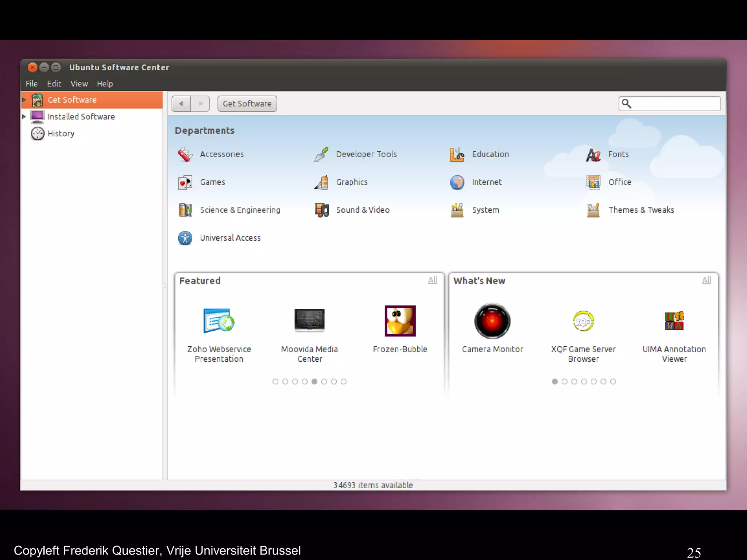Click the Get Software breadcrumb button
The height and width of the screenshot is (560, 747).
(x=247, y=104)
